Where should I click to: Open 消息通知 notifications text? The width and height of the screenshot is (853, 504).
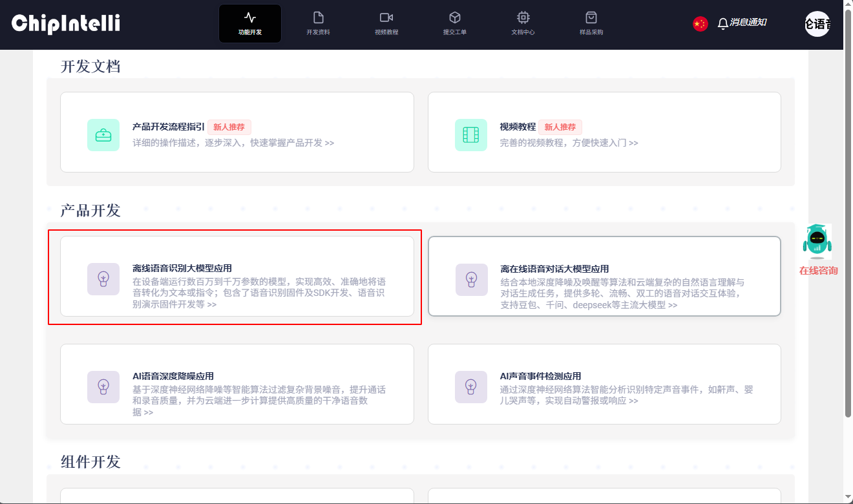coord(748,23)
